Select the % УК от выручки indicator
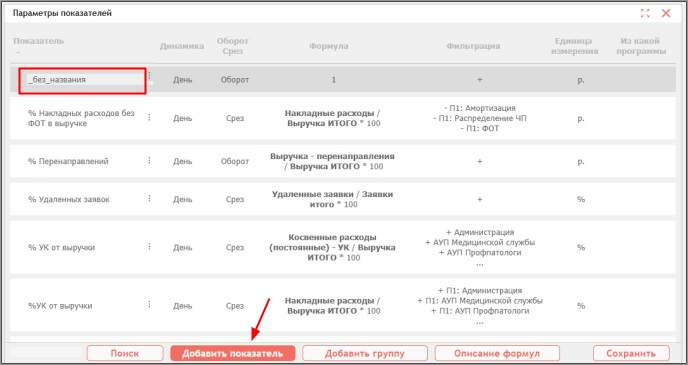Screen dimensions: 688x365 coord(61,247)
